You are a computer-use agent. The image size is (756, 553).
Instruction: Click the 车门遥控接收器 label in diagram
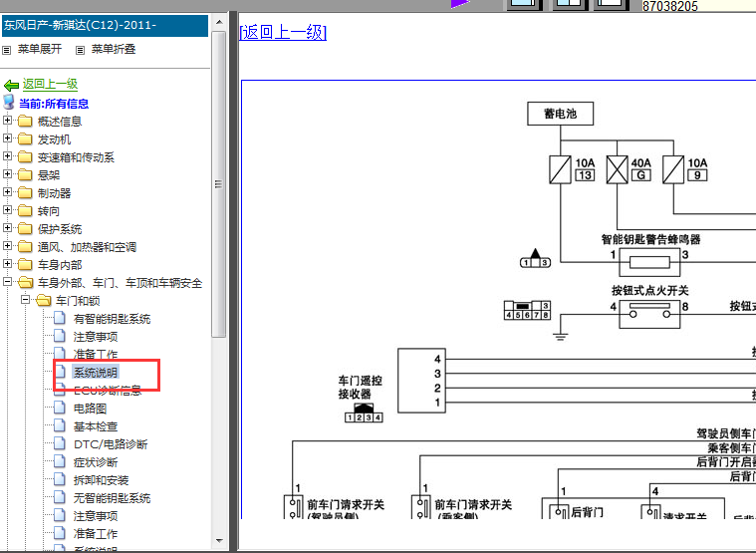pyautogui.click(x=361, y=388)
